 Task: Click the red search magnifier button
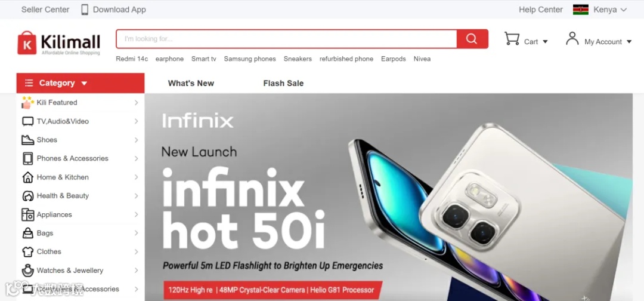pyautogui.click(x=472, y=39)
